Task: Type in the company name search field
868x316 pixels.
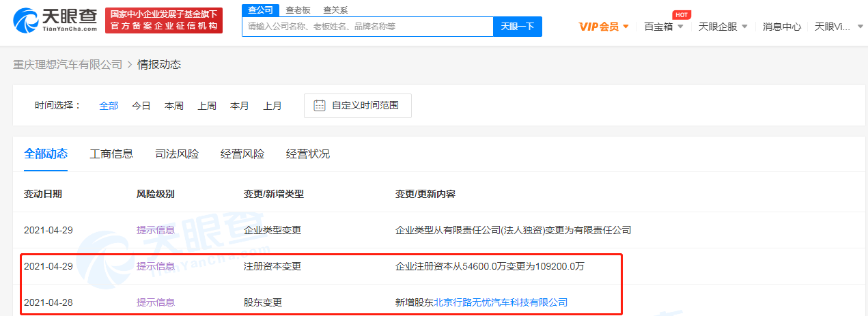Action: coord(367,27)
